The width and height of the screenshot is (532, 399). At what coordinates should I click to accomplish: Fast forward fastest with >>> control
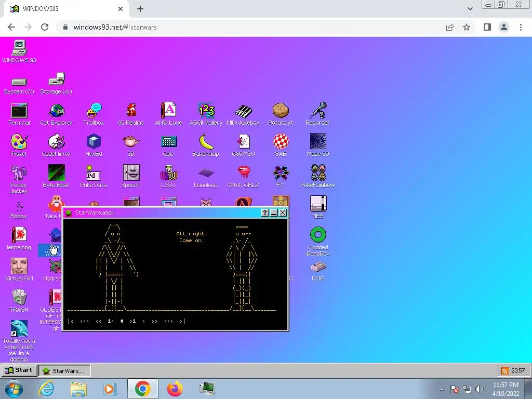[168, 321]
